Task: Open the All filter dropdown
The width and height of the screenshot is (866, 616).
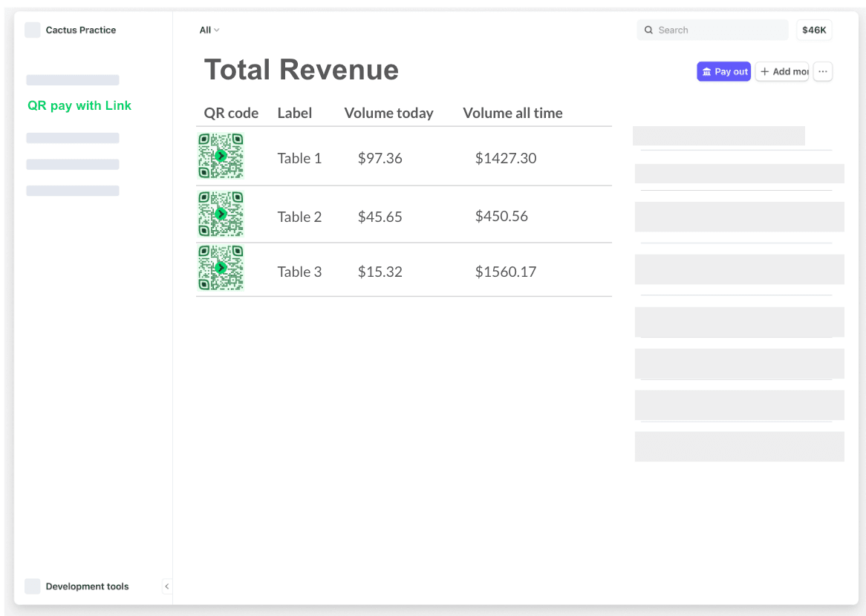Action: pyautogui.click(x=209, y=30)
